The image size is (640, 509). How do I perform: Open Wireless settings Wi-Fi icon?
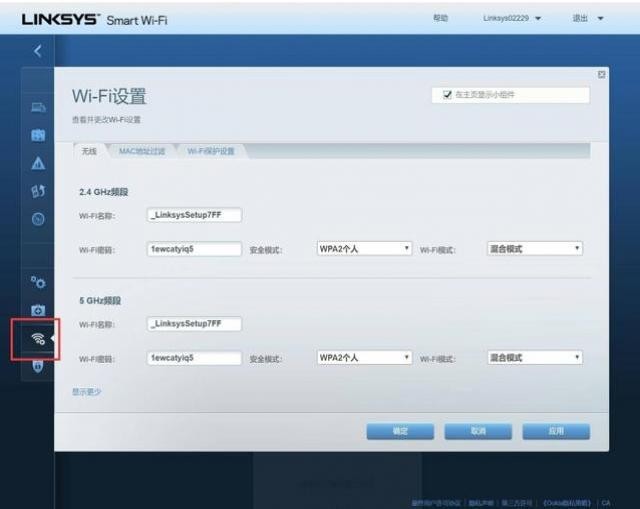click(x=38, y=338)
